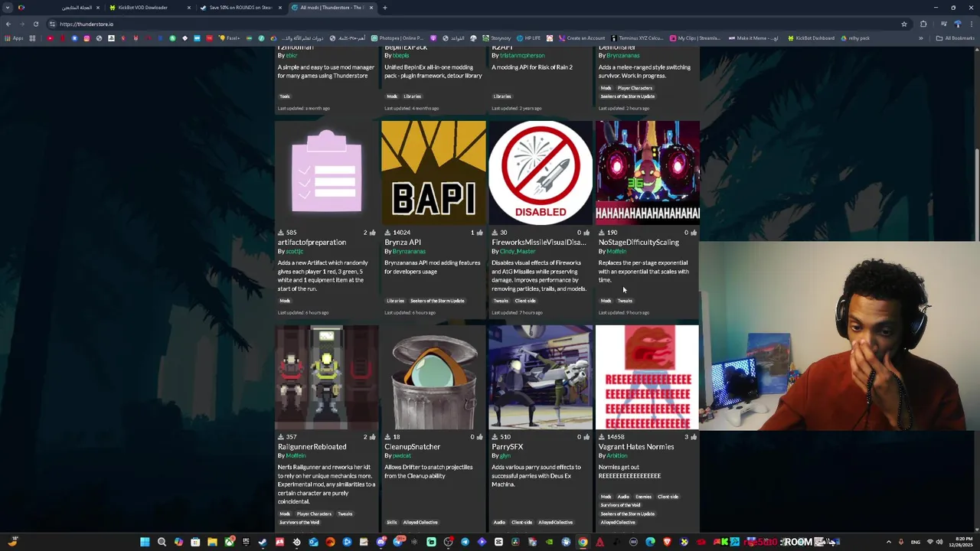Click Seekers of the Storm tag on Brynza API
980x551 pixels.
tap(437, 301)
